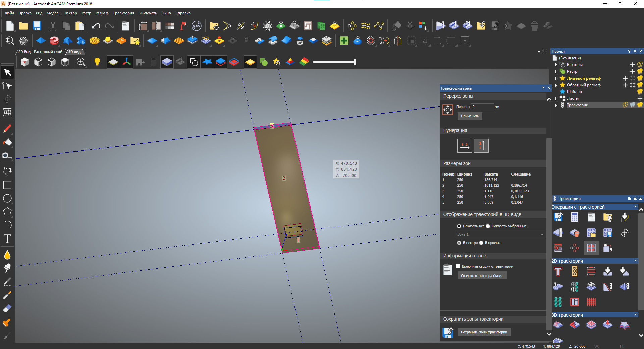Collapse 'Операции с траекторией' section
Image resolution: width=644 pixels, height=349 pixels.
click(636, 207)
